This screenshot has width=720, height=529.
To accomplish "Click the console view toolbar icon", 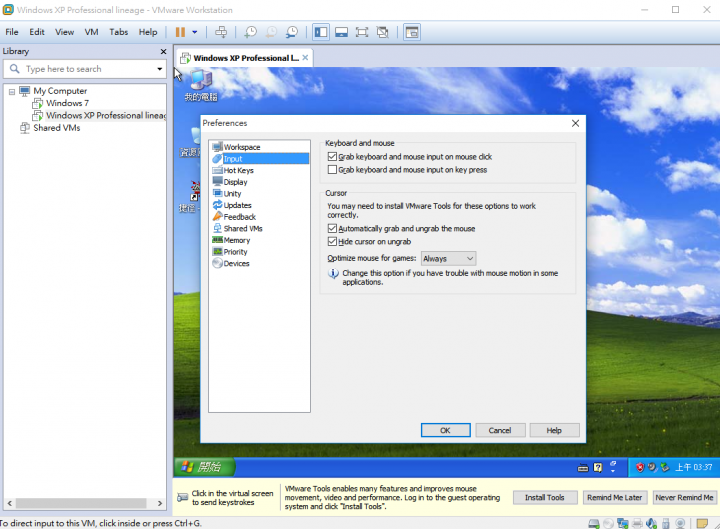I will click(412, 32).
